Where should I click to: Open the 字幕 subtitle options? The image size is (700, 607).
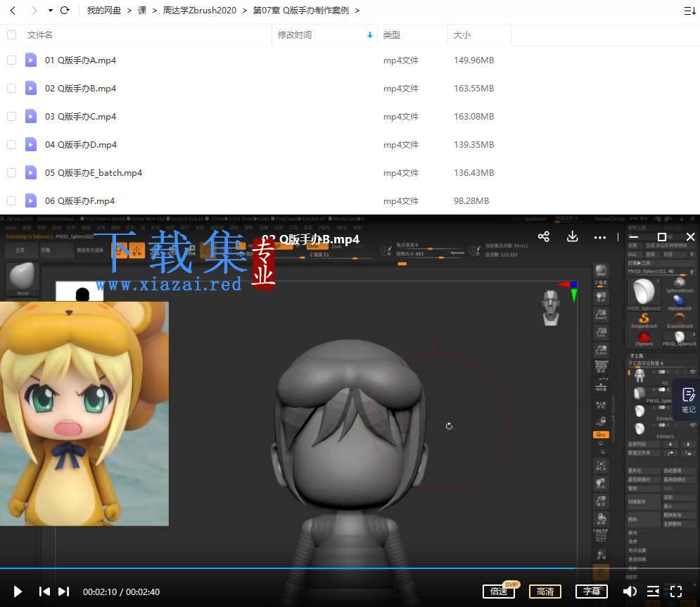[x=592, y=592]
